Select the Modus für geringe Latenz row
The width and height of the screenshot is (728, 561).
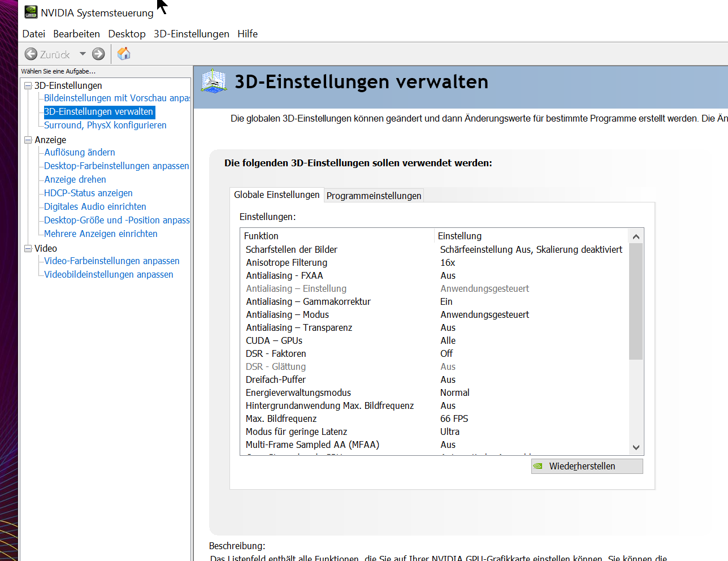click(x=434, y=431)
